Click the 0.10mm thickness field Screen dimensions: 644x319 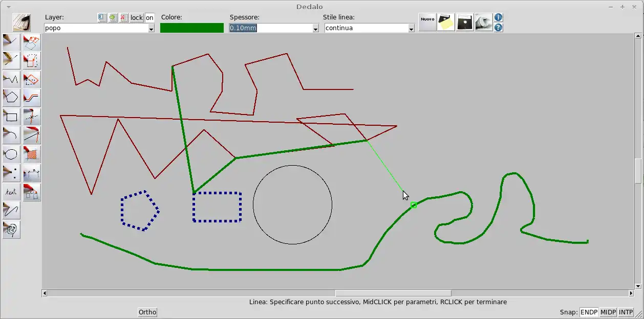(x=271, y=28)
